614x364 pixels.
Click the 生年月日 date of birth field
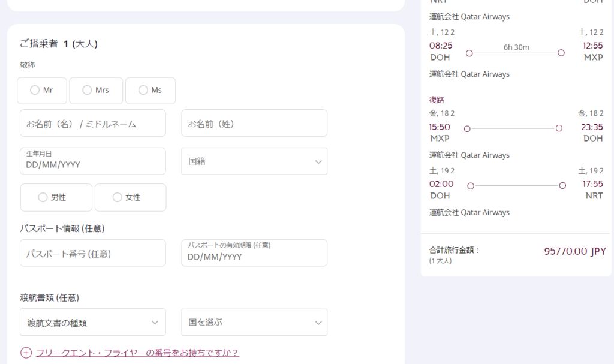pyautogui.click(x=92, y=162)
